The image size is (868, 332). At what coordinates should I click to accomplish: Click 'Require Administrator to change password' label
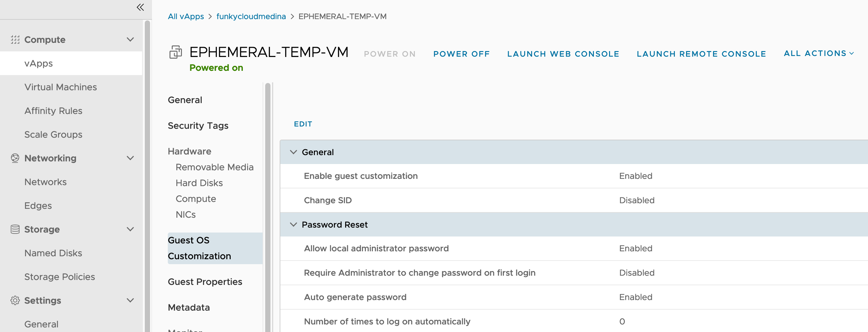pyautogui.click(x=420, y=273)
